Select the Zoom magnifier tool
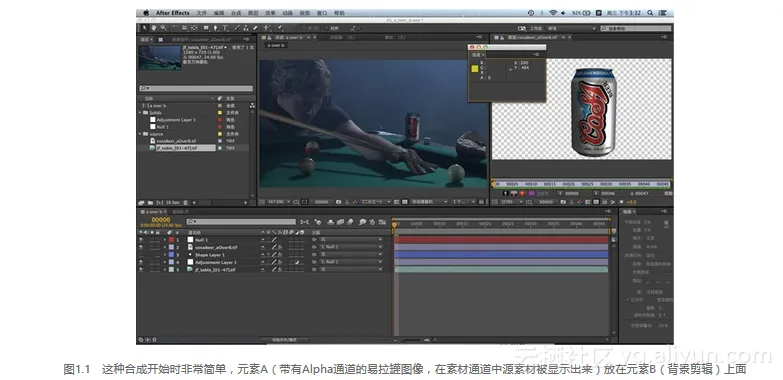 [x=163, y=28]
